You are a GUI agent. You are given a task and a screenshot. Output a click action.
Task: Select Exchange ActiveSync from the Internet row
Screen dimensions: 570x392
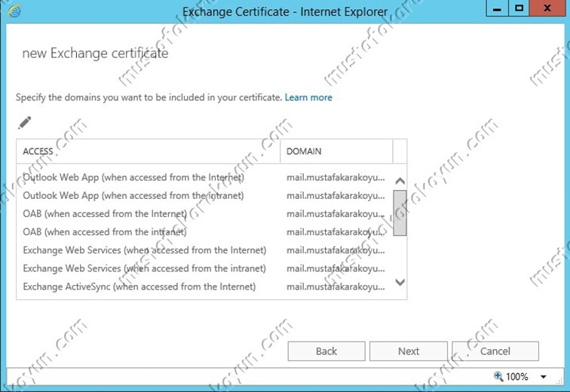pos(204,286)
